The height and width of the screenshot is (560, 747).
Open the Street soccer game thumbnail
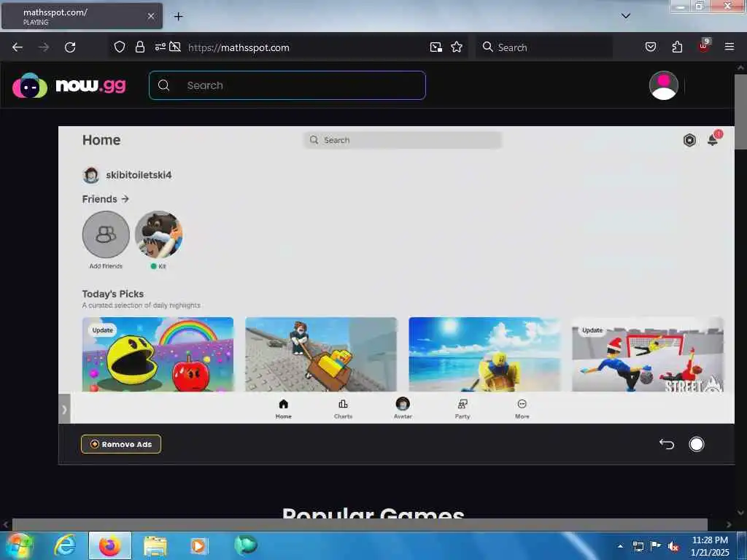648,354
